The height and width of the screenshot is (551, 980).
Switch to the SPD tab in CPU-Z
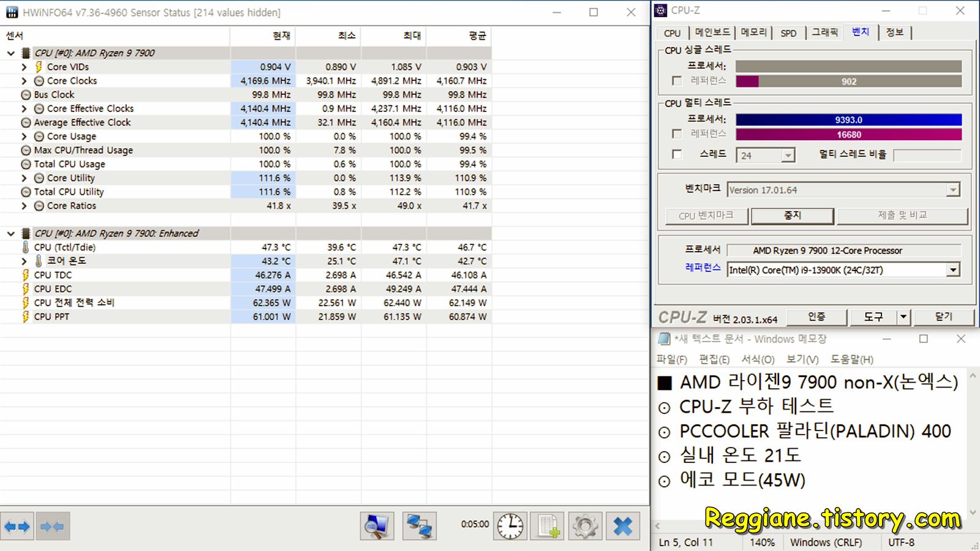click(789, 33)
